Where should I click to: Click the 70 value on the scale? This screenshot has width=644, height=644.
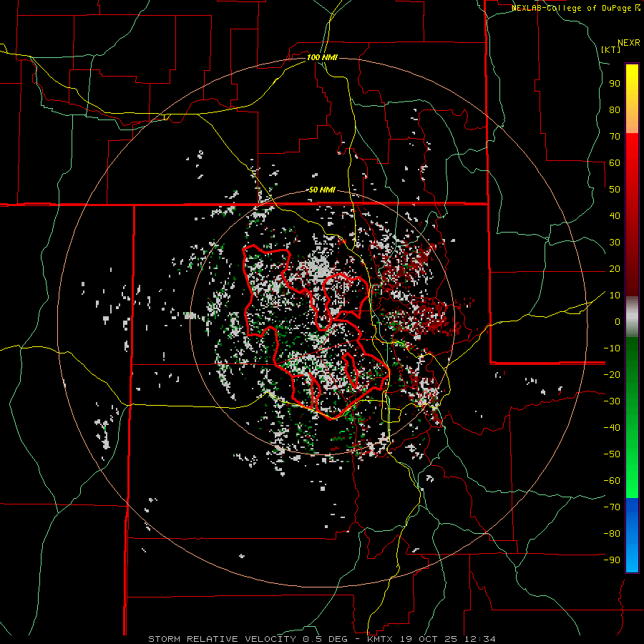615,137
